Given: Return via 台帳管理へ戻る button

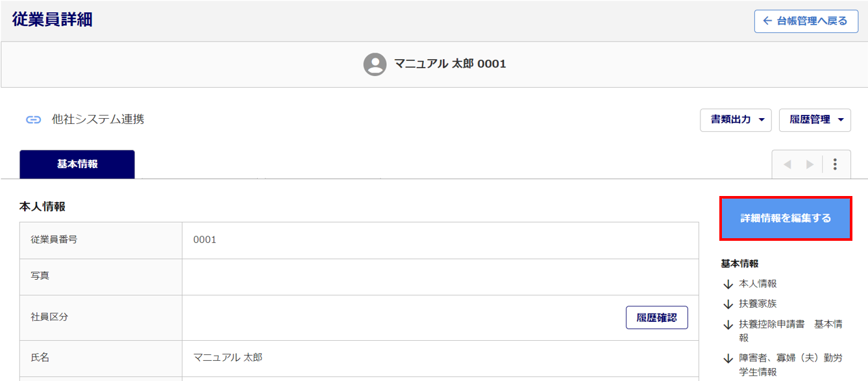Looking at the screenshot, I should pyautogui.click(x=806, y=21).
